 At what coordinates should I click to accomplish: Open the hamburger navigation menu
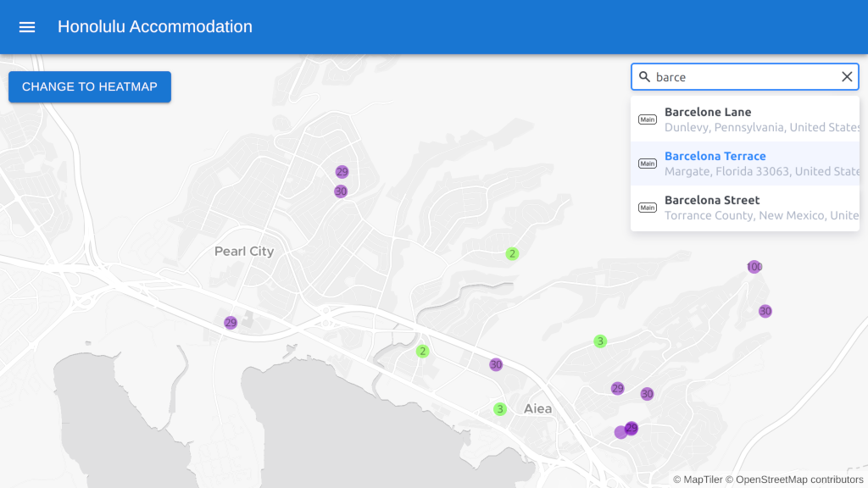pos(27,27)
